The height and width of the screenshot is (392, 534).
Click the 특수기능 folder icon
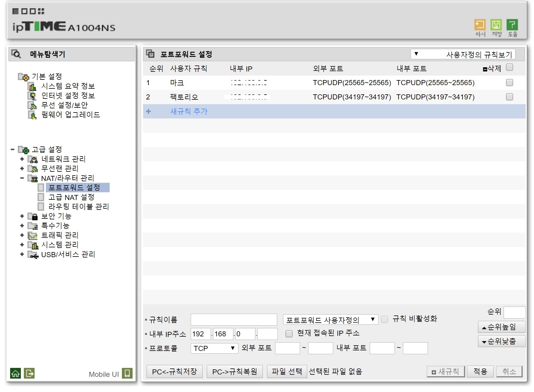pyautogui.click(x=32, y=226)
